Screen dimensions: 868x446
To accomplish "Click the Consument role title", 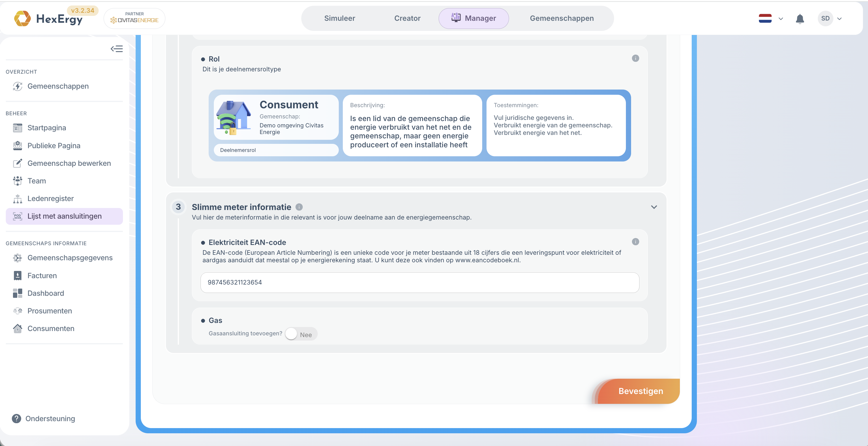I will click(289, 105).
